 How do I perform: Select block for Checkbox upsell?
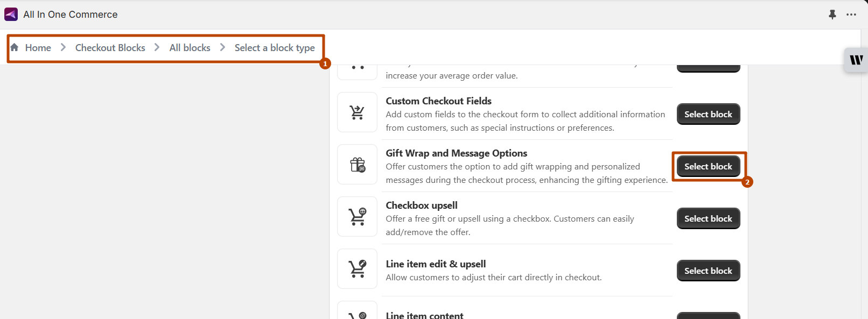[x=708, y=218]
